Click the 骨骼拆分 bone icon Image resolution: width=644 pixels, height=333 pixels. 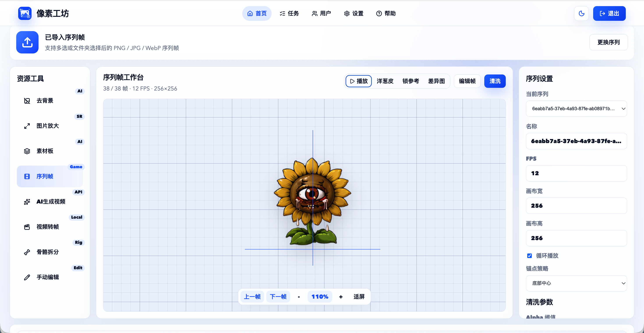point(27,252)
